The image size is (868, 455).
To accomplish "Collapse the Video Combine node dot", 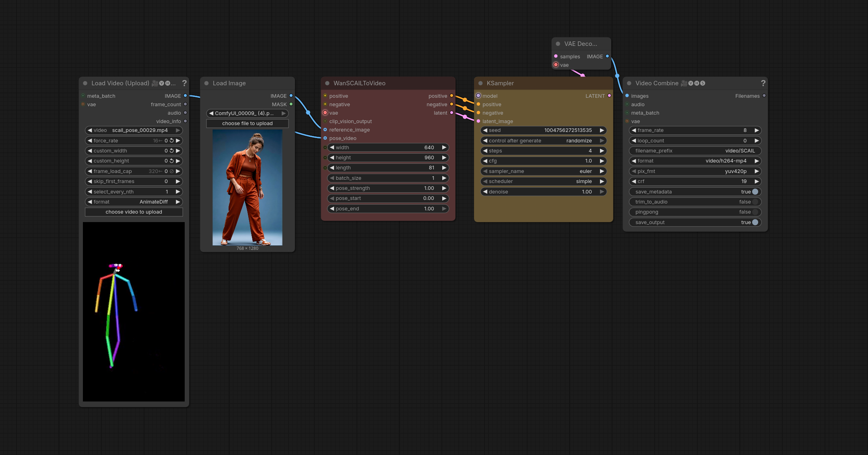I will click(629, 83).
